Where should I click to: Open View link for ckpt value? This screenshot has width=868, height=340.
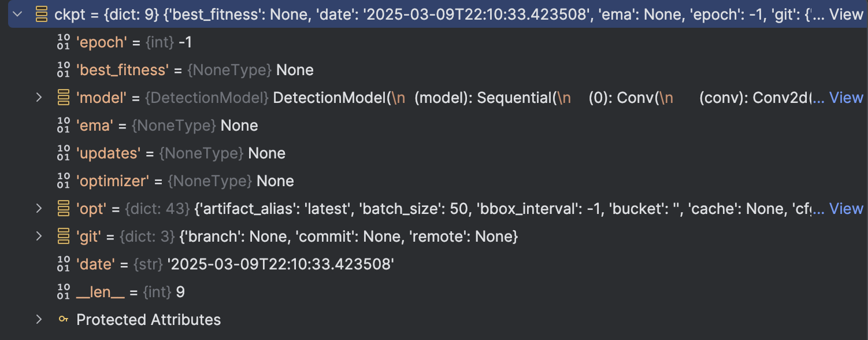click(846, 14)
